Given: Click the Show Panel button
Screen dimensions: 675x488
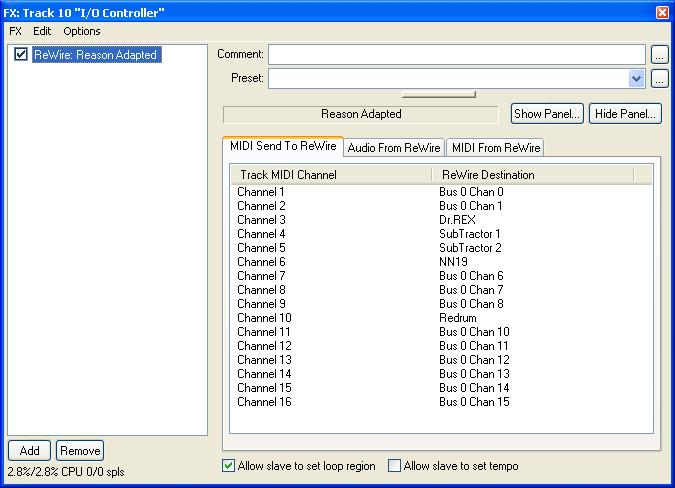Looking at the screenshot, I should tap(547, 114).
